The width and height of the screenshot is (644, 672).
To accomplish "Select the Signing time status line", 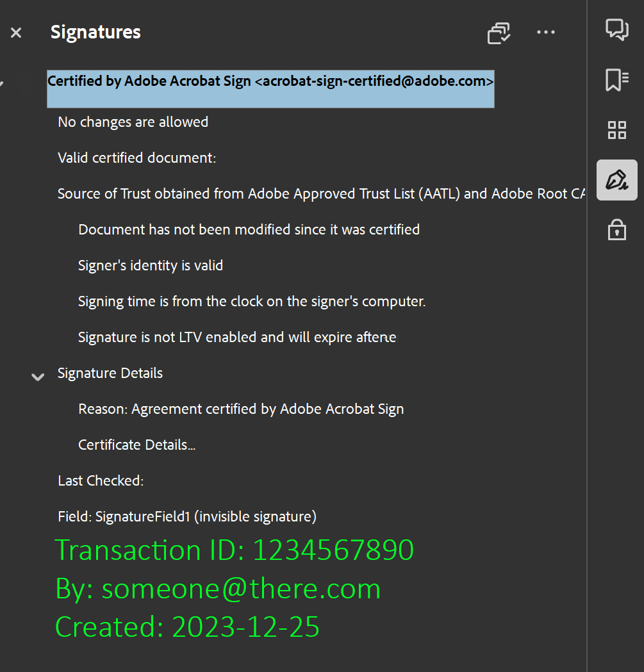I will 251,301.
